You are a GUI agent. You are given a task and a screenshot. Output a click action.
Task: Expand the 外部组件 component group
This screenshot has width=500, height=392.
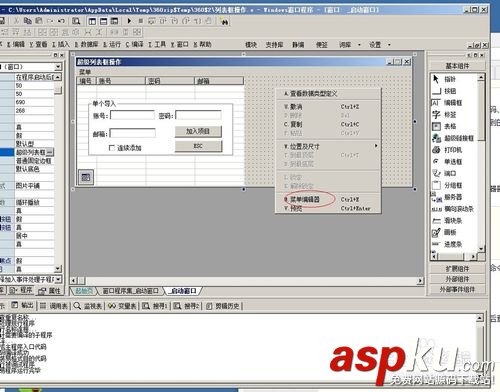tap(457, 279)
